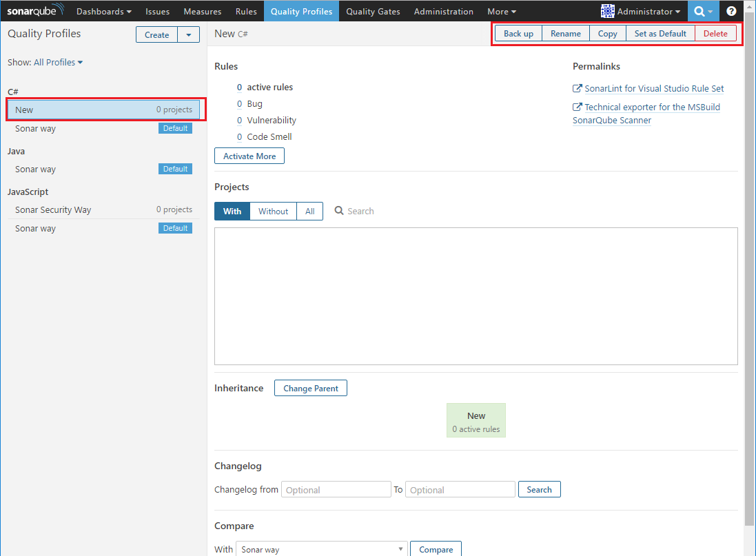Click the Back up button
Screen dimensions: 756x556
[518, 33]
